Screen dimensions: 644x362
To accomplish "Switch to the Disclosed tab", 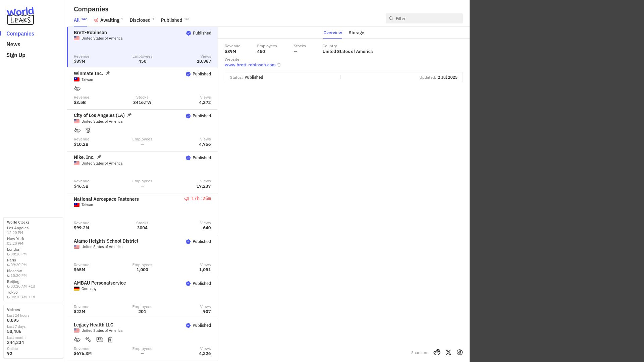I will 142,20.
